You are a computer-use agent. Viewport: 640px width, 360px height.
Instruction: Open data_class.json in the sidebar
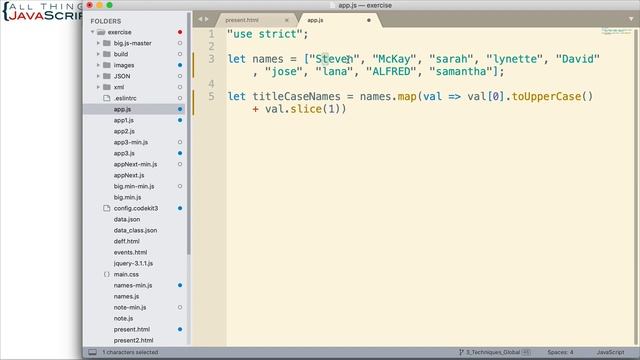click(135, 230)
